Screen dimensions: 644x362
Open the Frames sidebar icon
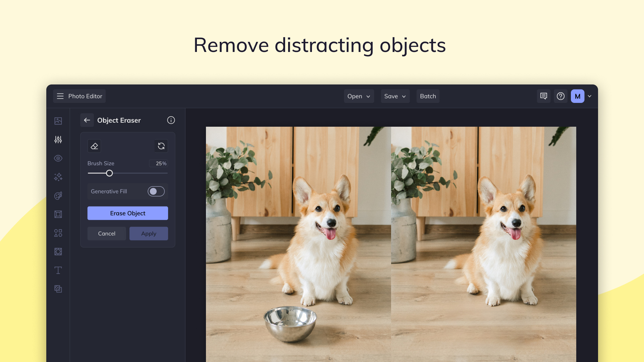point(58,214)
